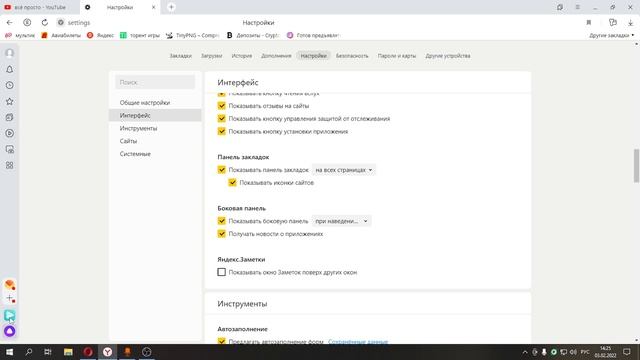This screenshot has height=360, width=640.
Task: Open the feedback icon beside downloads
Action: click(612, 22)
